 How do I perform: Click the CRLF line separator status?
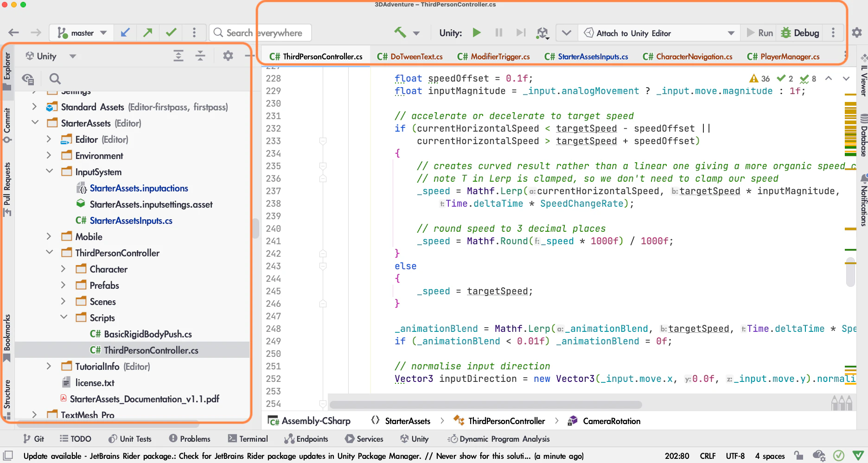(x=708, y=456)
